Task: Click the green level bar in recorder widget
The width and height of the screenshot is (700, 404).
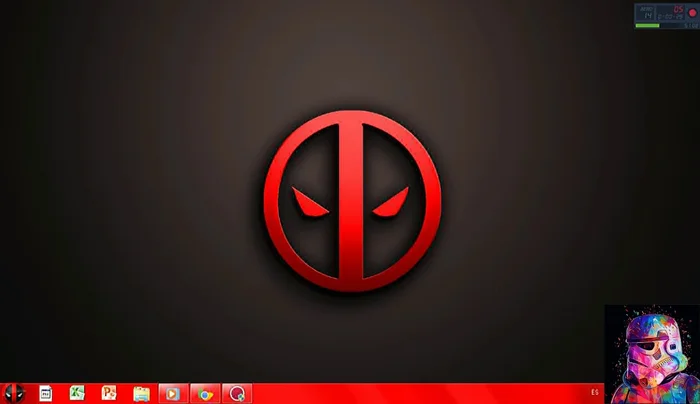Action: click(x=647, y=27)
